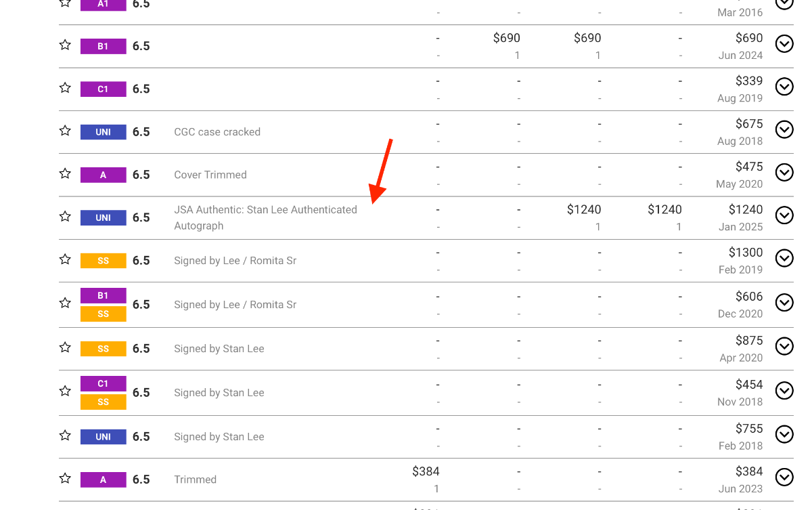Star the B1 6.5 row priced $690
812x510 pixels.
65,45
